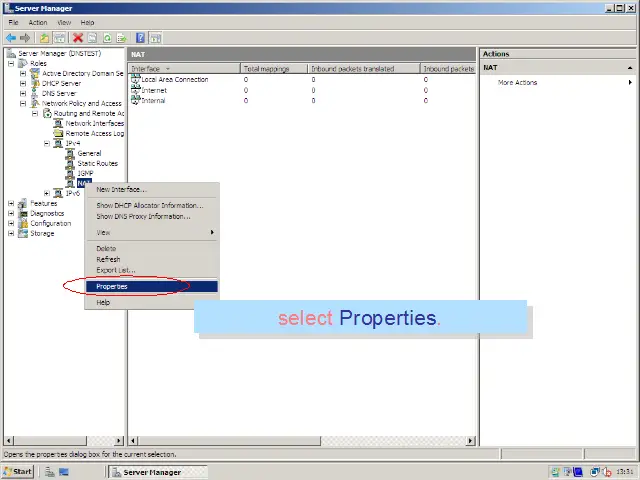Expand the IPv6 tree node
This screenshot has width=640, height=480.
[x=47, y=193]
